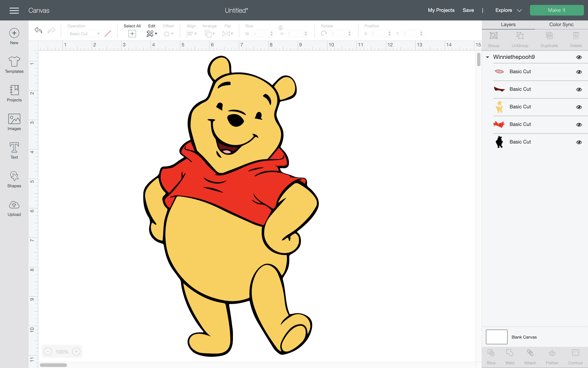
Task: Click the Duplicate icon
Action: [x=549, y=36]
